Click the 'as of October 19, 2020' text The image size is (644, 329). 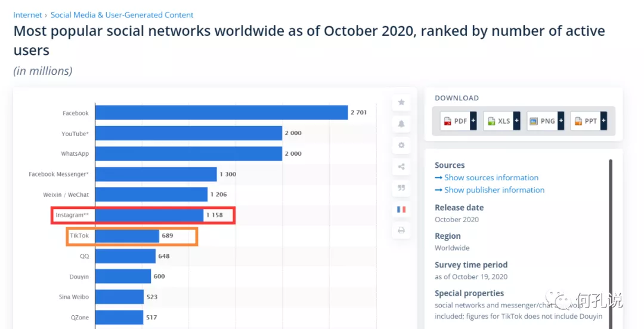[471, 277]
